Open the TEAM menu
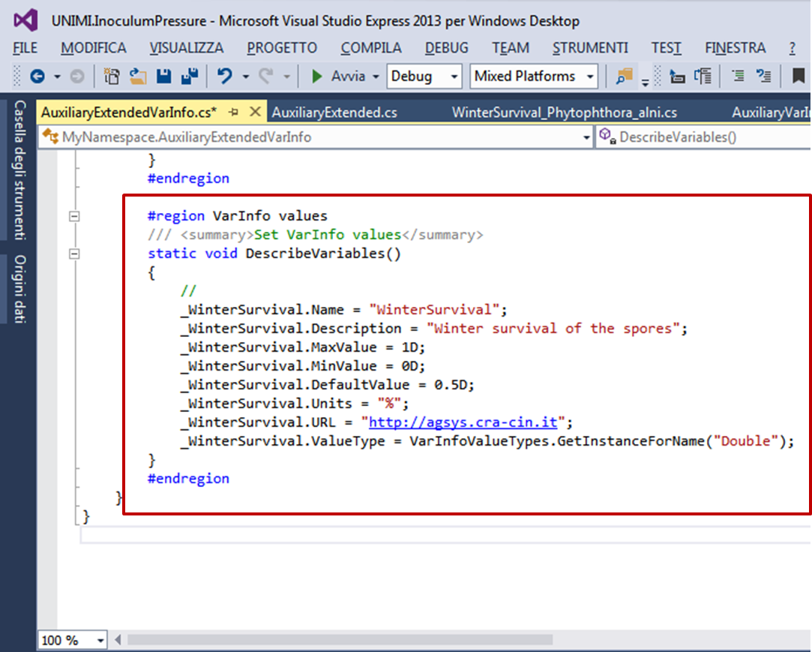Screen dimensions: 812x652 (511, 48)
